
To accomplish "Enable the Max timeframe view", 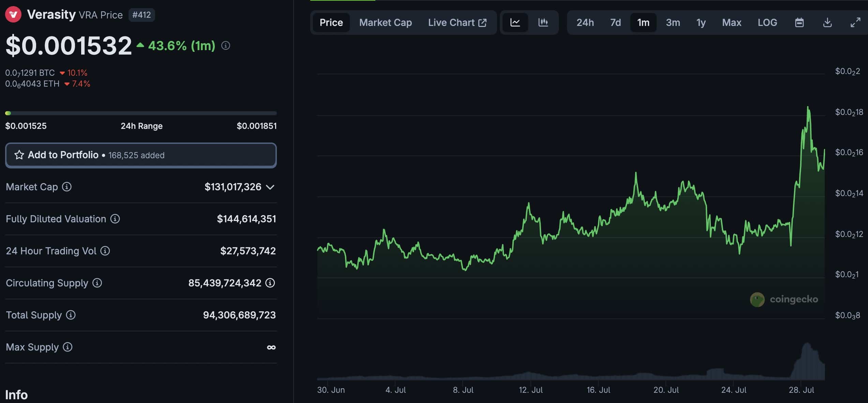I will (x=732, y=23).
